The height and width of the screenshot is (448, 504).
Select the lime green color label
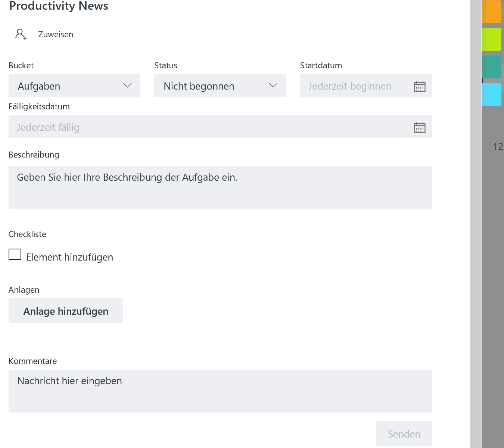491,39
